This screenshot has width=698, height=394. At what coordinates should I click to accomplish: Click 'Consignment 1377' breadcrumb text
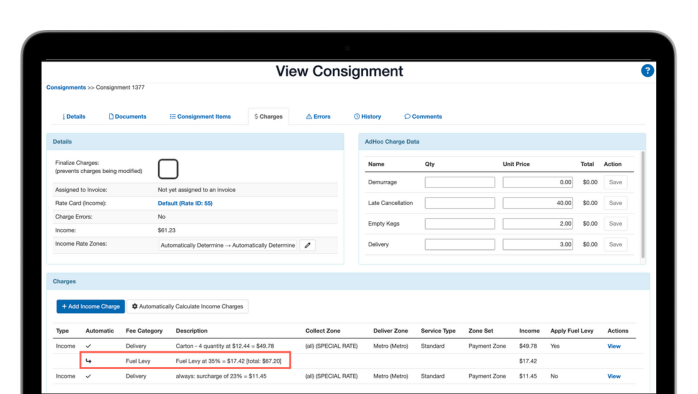120,87
